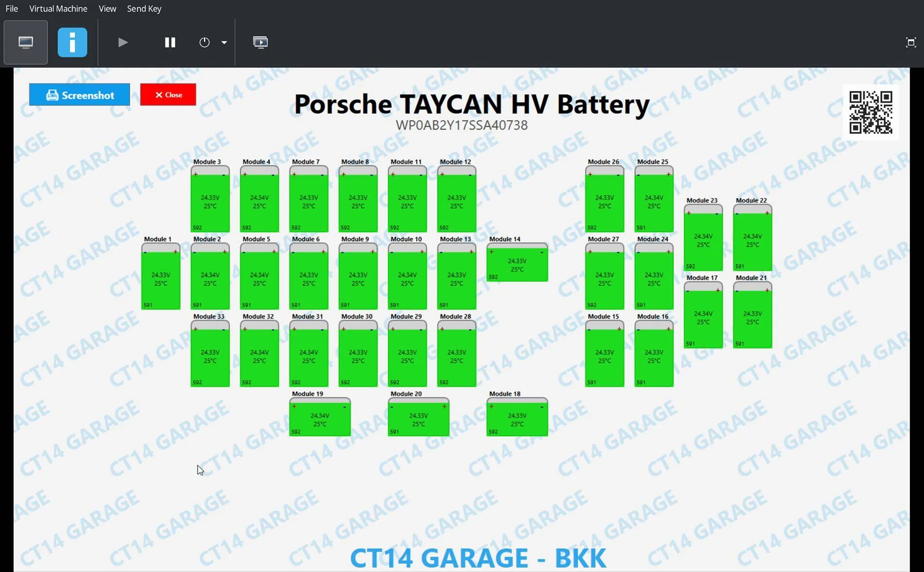Select the Module 23 battery block
The height and width of the screenshot is (572, 924).
coord(703,238)
